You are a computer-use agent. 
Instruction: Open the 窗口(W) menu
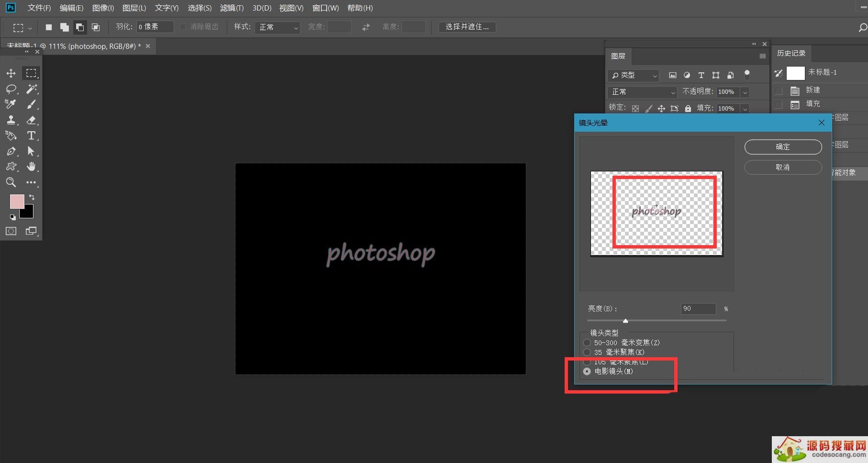tap(325, 8)
